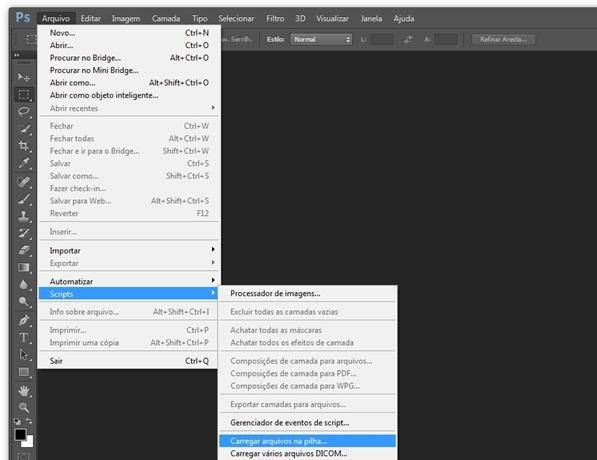Select the Quick Selection tool
Screen dimensions: 597x460
[x=24, y=128]
